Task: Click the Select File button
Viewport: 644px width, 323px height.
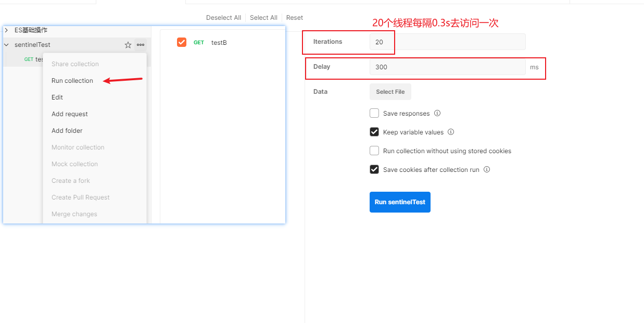Action: tap(390, 92)
